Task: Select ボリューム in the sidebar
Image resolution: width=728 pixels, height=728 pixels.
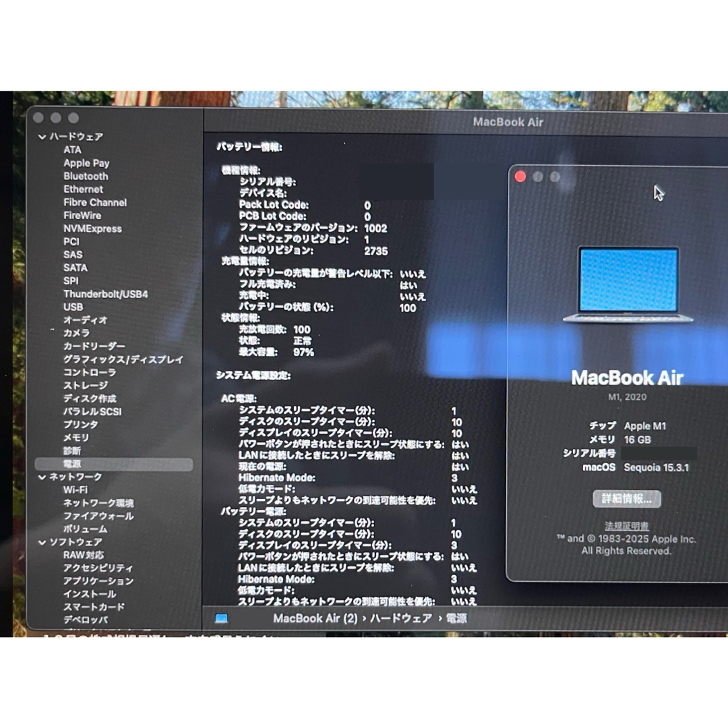Action: (86, 529)
